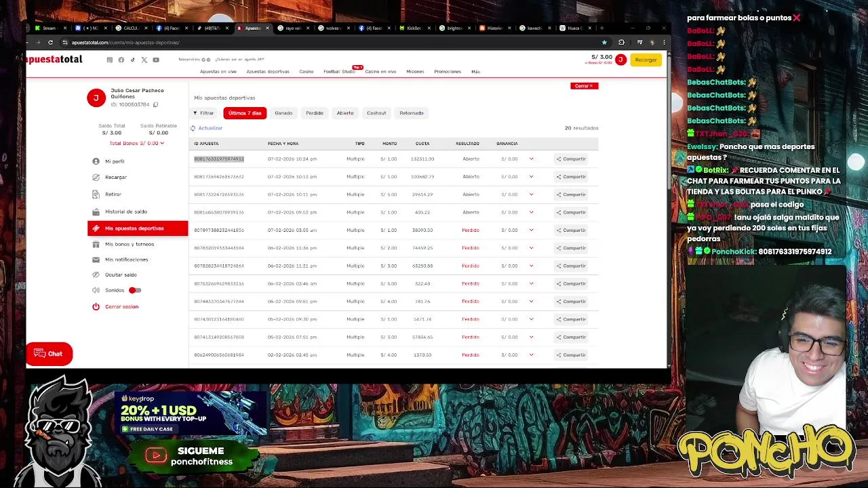Filter bets by Abierto chip
The image size is (868, 488).
345,113
